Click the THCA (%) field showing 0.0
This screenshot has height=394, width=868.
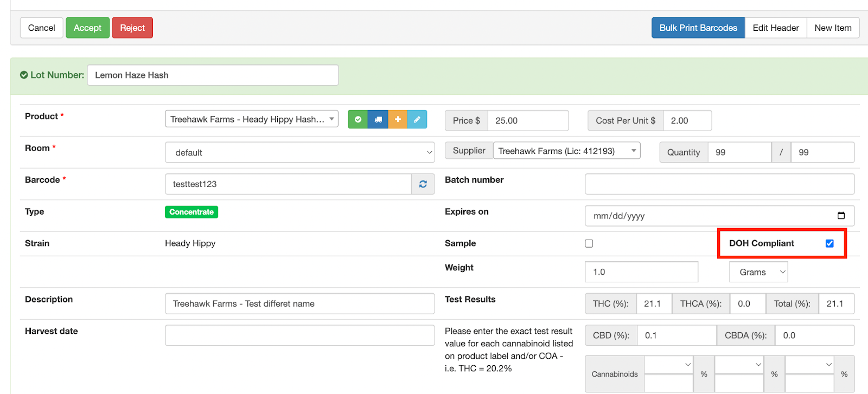(x=748, y=303)
